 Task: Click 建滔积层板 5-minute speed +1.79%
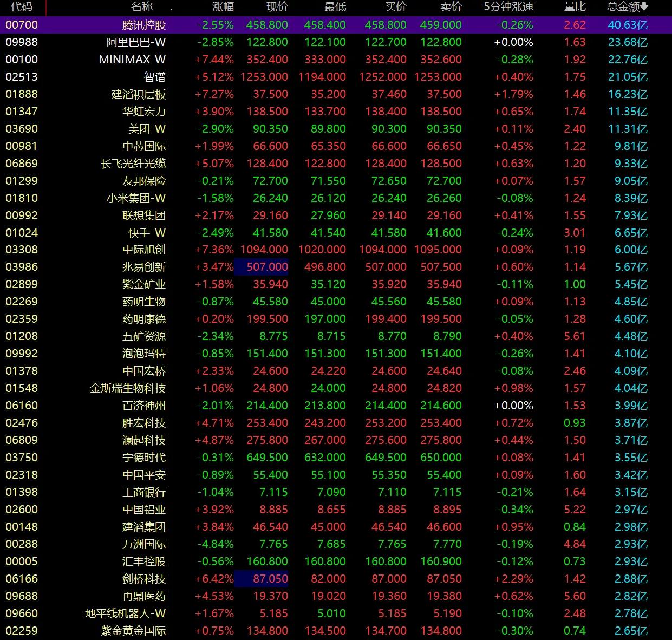click(513, 94)
